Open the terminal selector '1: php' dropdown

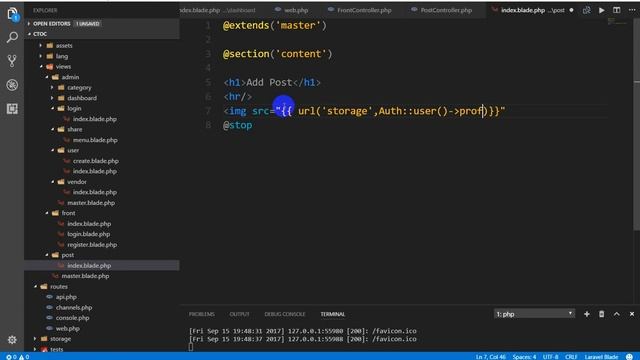pyautogui.click(x=534, y=314)
